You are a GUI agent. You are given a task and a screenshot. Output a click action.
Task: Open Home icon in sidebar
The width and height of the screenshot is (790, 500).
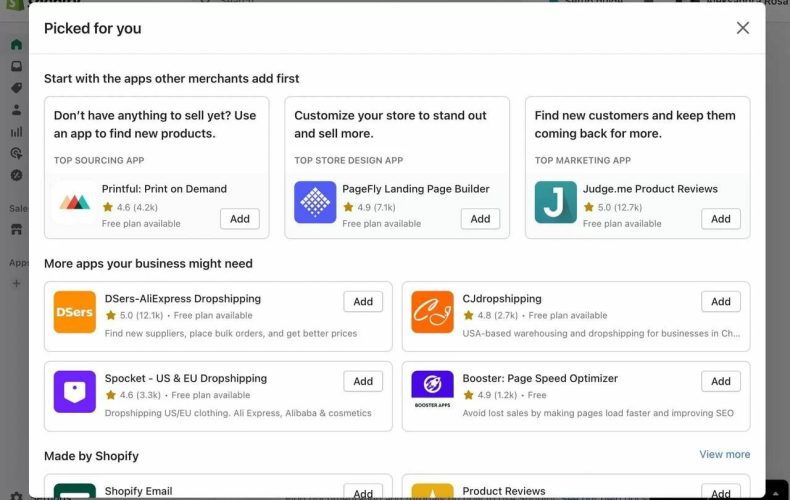point(17,44)
